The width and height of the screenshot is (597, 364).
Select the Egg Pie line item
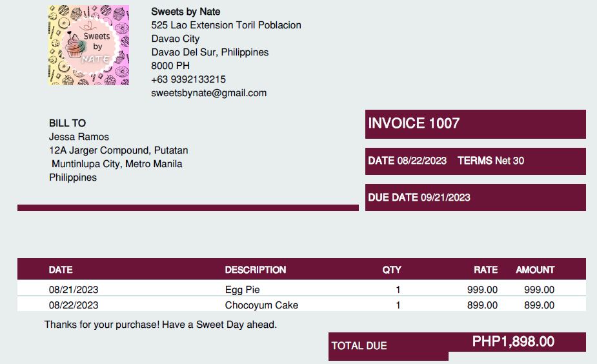click(x=242, y=290)
